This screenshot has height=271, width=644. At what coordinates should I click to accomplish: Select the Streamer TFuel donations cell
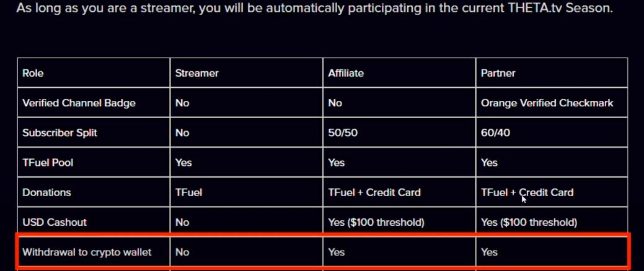coord(247,192)
